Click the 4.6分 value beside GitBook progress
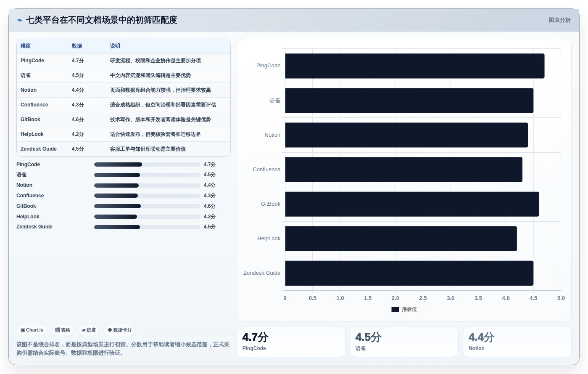 click(210, 206)
